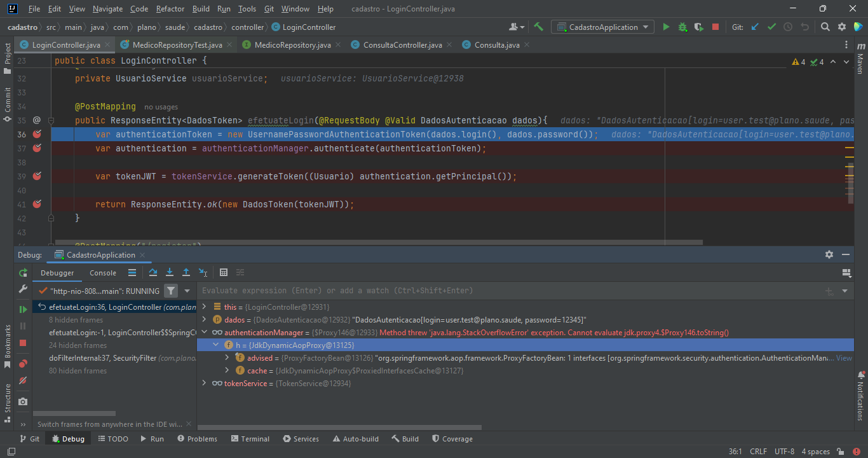
Task: Expand the 'cache' field node
Action: (x=227, y=371)
